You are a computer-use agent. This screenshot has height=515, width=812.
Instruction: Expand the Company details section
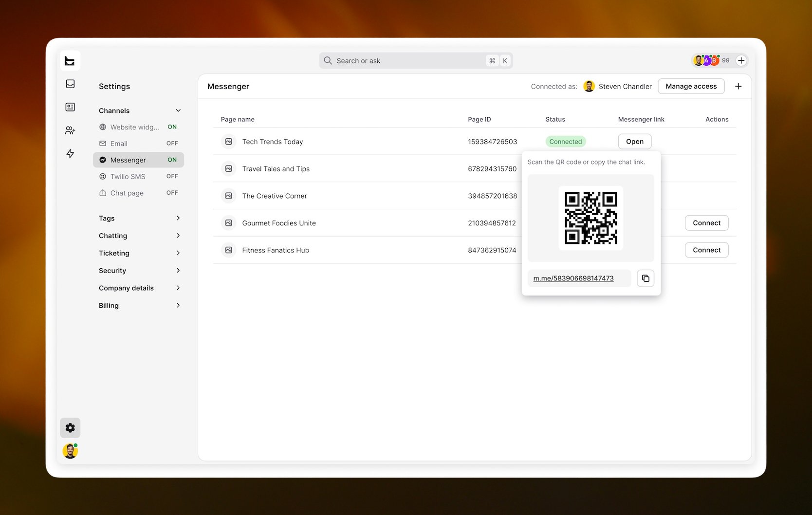click(139, 288)
